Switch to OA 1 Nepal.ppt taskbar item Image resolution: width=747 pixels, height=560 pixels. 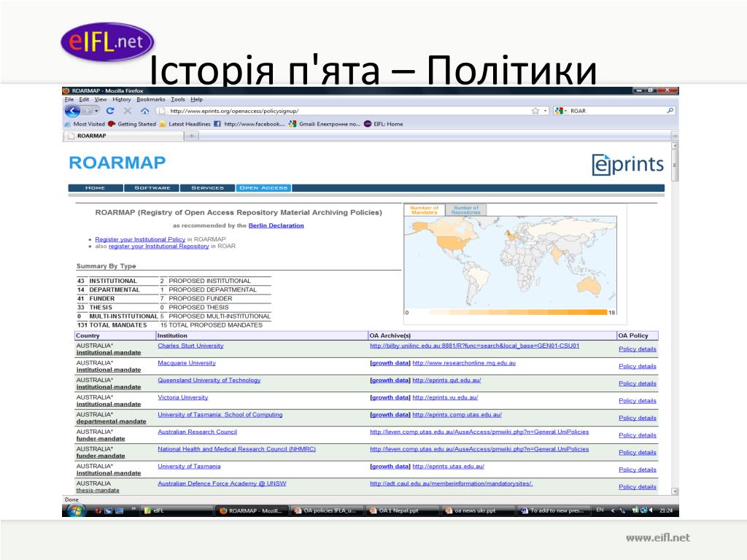[x=403, y=510]
